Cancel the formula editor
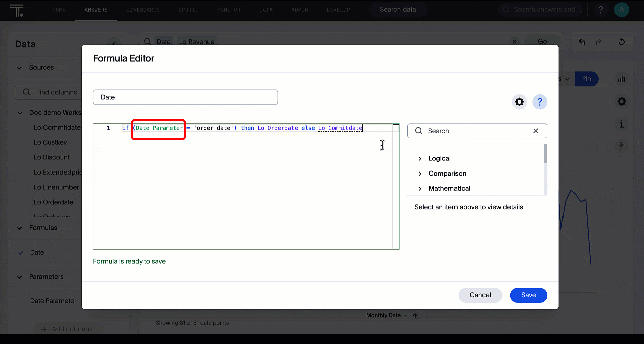Viewport: 644px width, 344px height. pos(480,295)
